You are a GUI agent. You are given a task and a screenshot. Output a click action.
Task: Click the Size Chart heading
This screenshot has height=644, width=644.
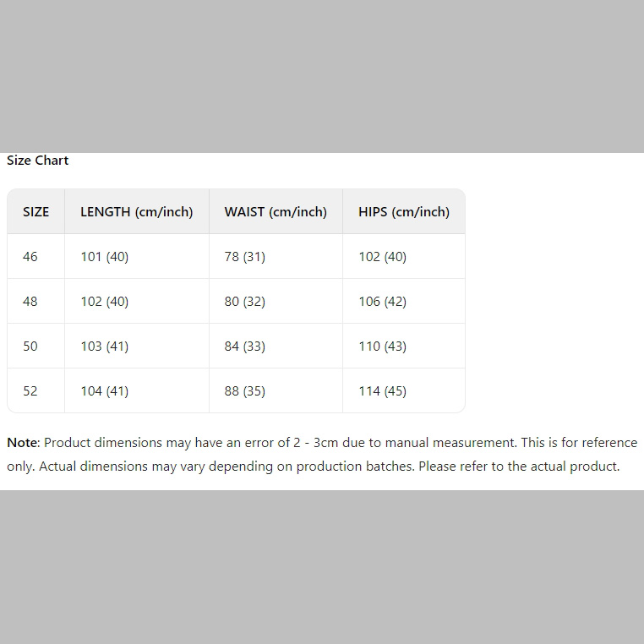38,161
